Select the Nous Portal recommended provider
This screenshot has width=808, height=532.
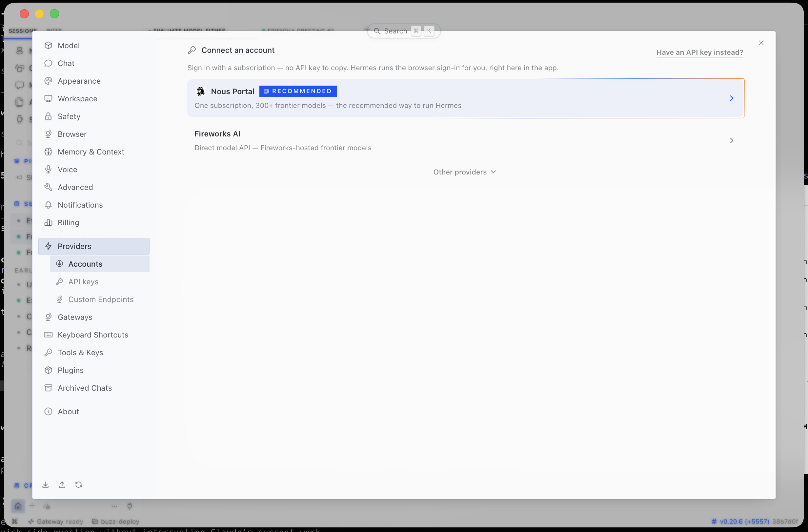click(x=465, y=98)
